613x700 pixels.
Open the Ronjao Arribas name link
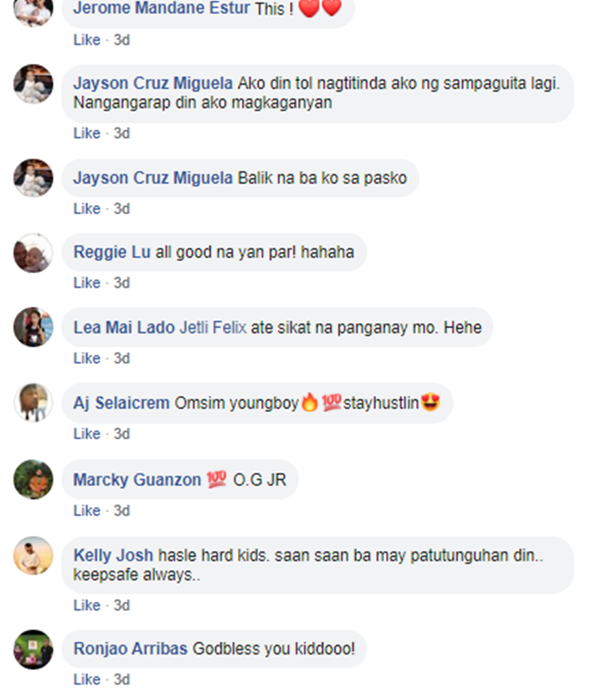(x=130, y=648)
